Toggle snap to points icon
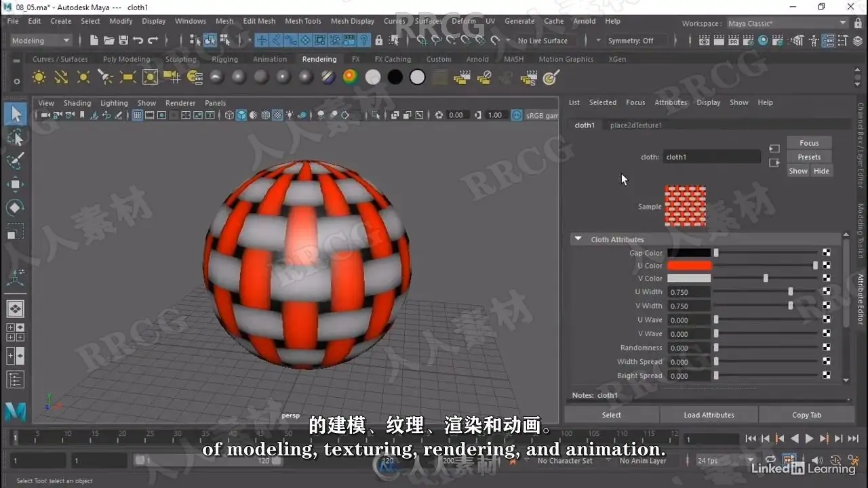 451,41
